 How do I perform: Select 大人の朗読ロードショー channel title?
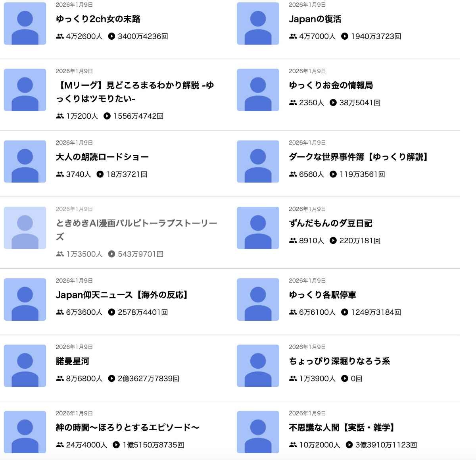coord(102,157)
